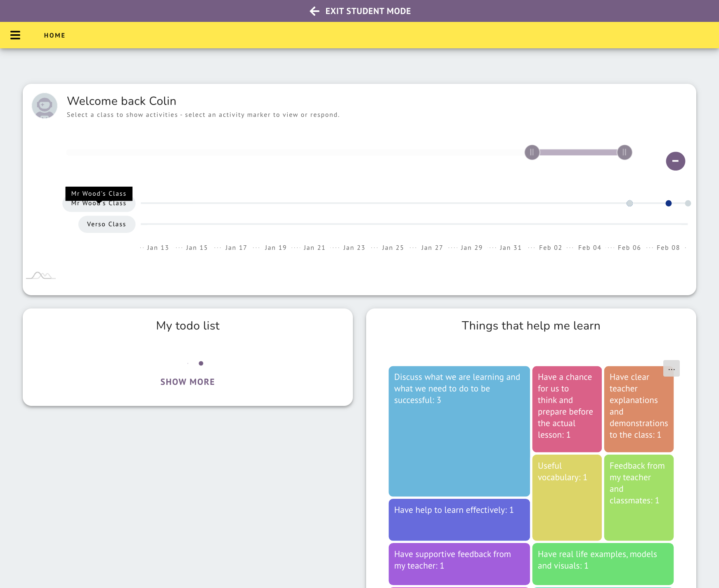Click 'Feb 08' date label
Image resolution: width=719 pixels, height=588 pixels.
[668, 248]
